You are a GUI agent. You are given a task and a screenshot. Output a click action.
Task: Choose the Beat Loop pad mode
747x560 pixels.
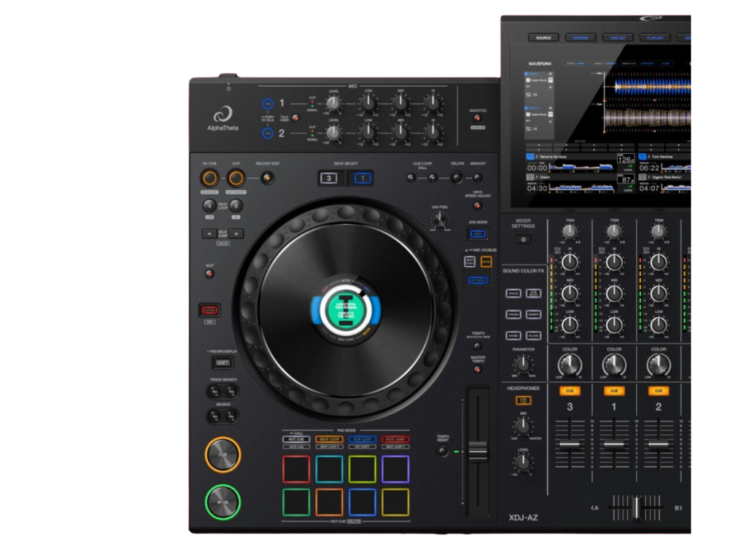329,439
